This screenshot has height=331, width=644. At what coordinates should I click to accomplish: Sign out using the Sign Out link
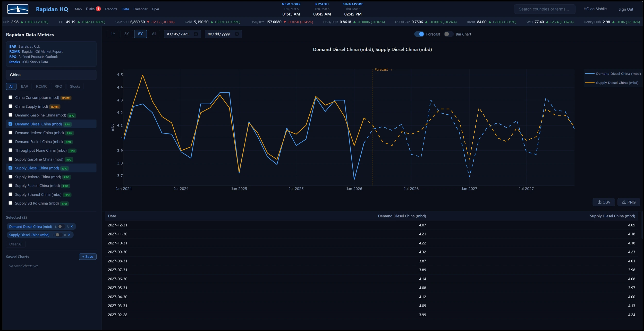(626, 9)
